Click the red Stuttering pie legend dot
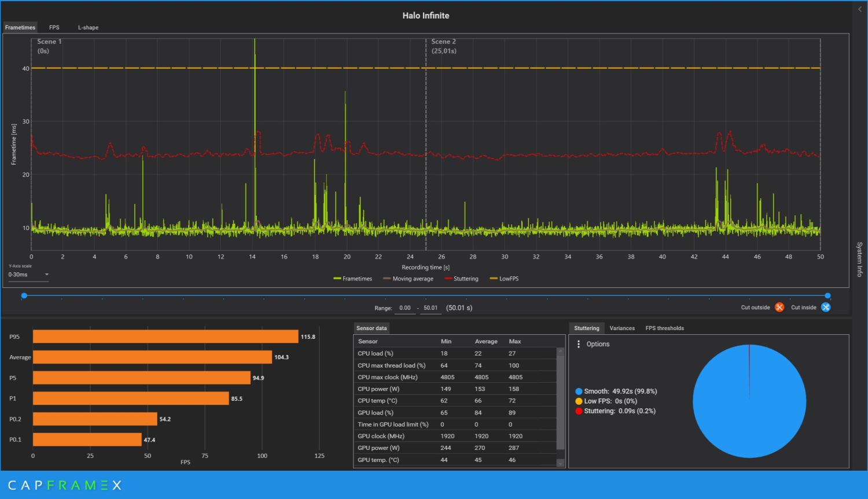This screenshot has height=499, width=868. click(x=579, y=411)
